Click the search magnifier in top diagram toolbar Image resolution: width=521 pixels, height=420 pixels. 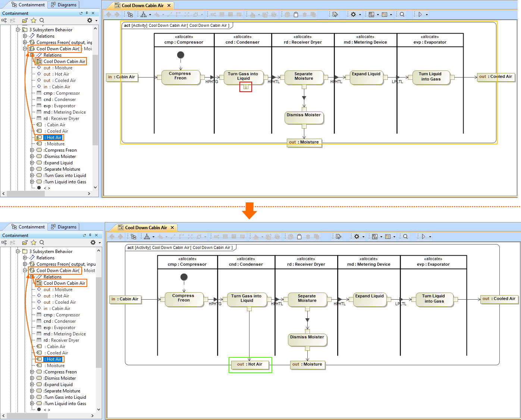click(x=402, y=15)
